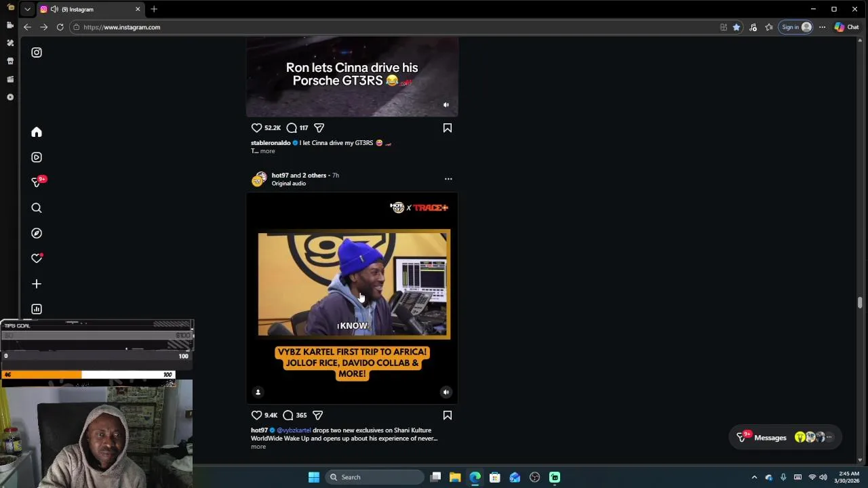Toggle sound on the Porsche GT3RS video
This screenshot has height=488, width=868.
pyautogui.click(x=446, y=105)
